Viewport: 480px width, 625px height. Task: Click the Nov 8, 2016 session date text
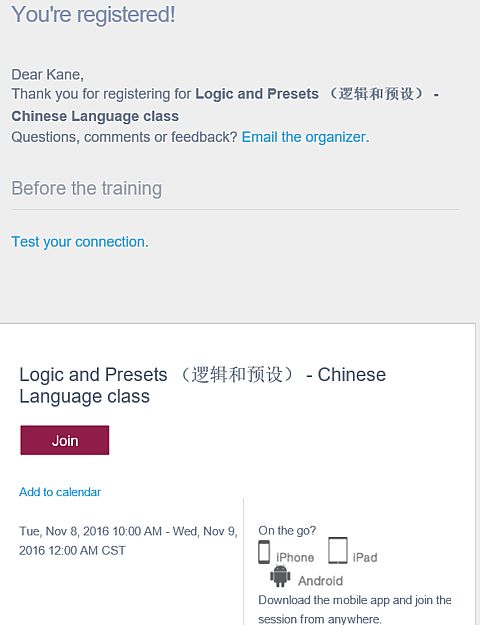click(128, 541)
